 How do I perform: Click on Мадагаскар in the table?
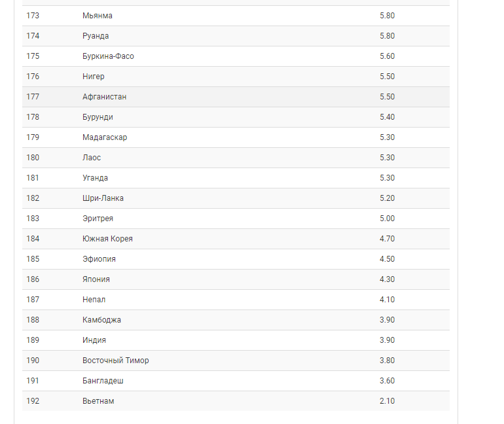105,137
